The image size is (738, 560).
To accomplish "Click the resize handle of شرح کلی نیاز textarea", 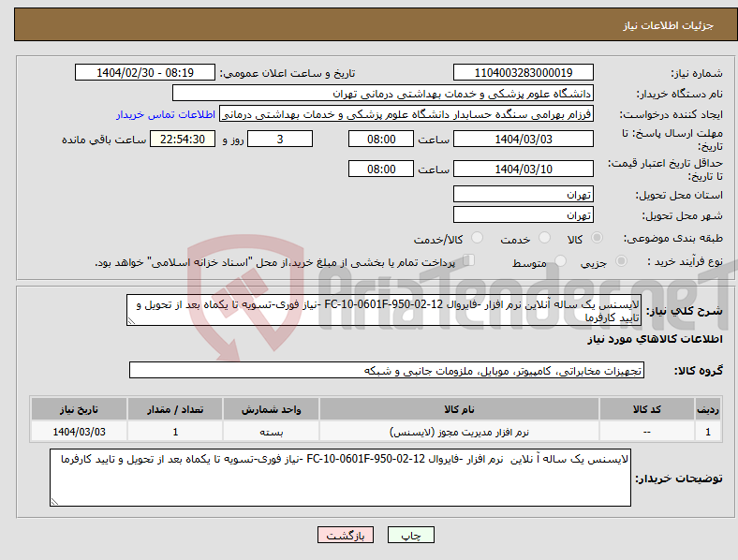I will pos(131,321).
